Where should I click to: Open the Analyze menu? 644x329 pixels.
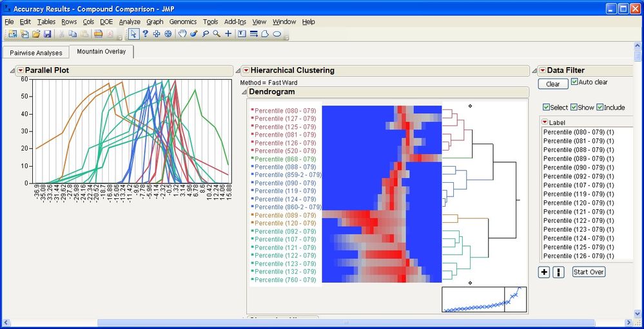click(130, 22)
